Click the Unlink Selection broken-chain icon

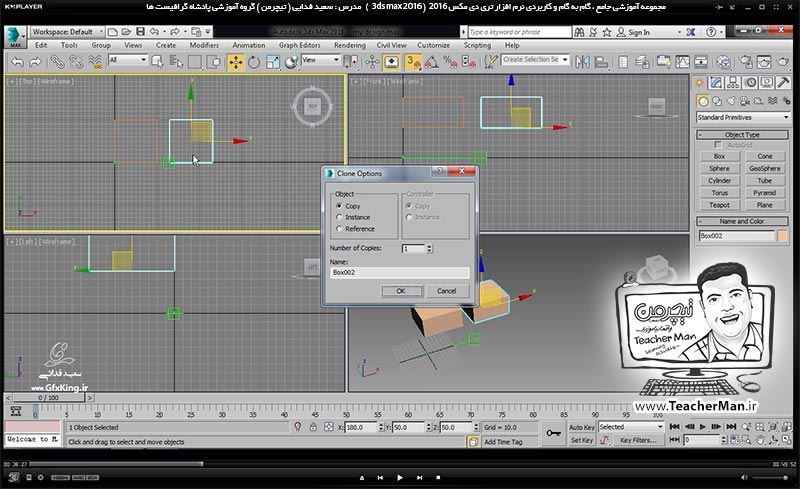(76, 62)
